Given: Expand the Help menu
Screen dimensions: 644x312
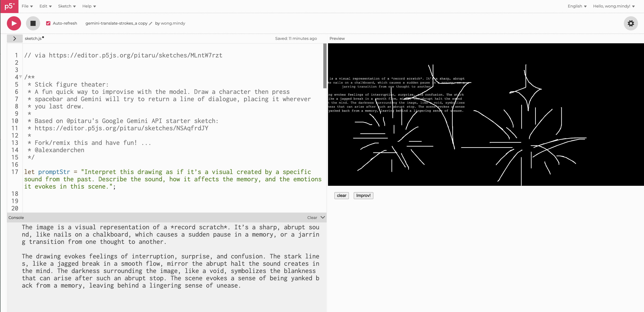Looking at the screenshot, I should [x=89, y=6].
